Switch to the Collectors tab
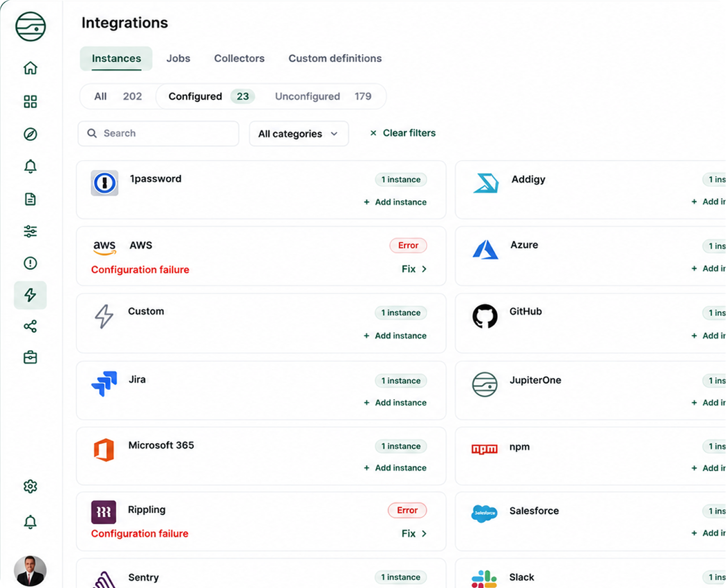This screenshot has height=588, width=726. [x=239, y=58]
